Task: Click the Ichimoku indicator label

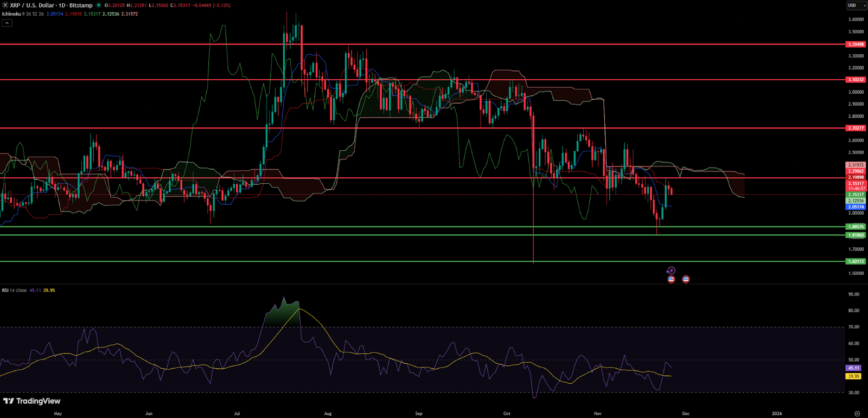Action: click(x=11, y=14)
